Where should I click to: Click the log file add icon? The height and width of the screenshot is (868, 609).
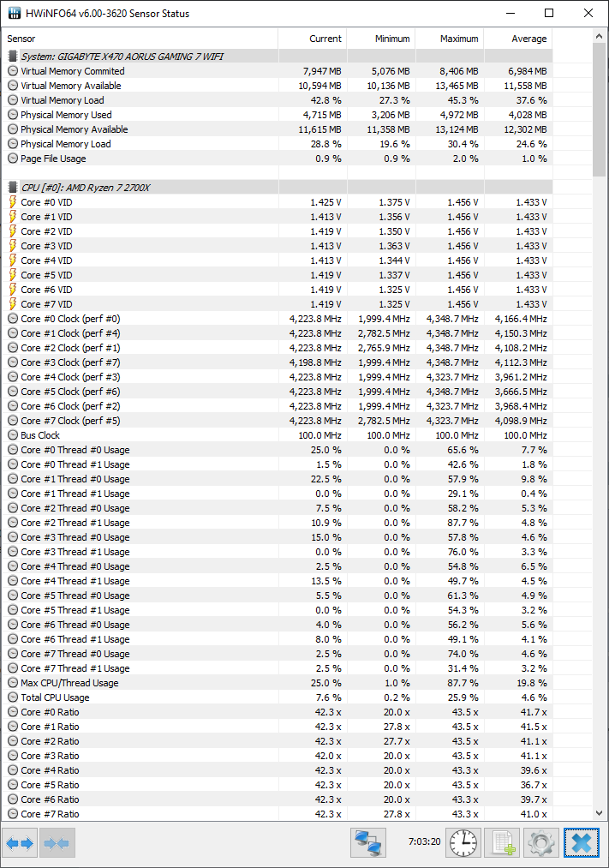coord(503,843)
